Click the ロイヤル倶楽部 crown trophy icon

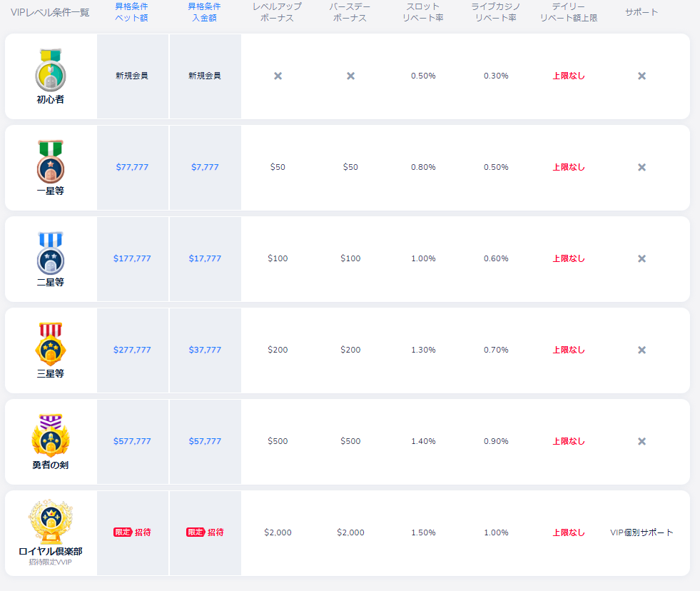(x=50, y=522)
